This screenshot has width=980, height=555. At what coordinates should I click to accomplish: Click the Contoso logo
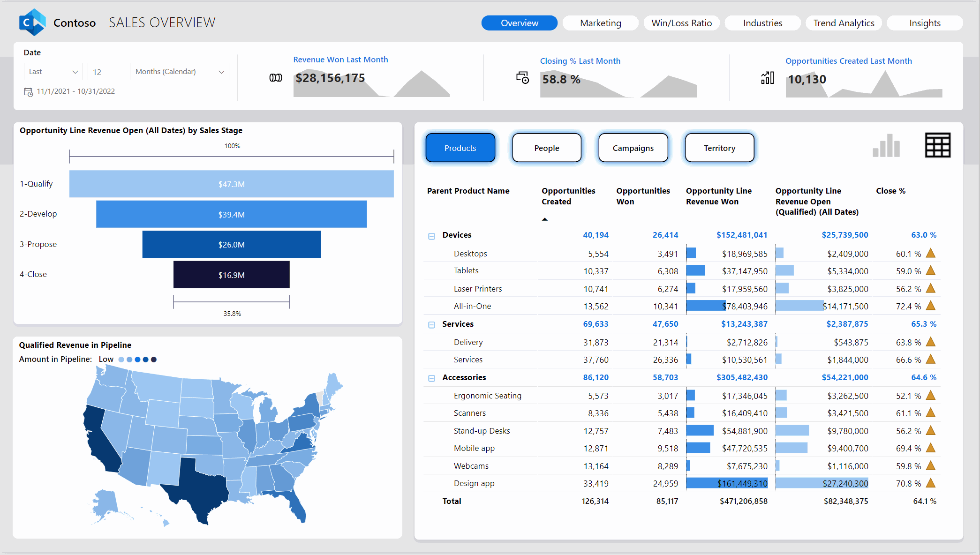coord(32,22)
